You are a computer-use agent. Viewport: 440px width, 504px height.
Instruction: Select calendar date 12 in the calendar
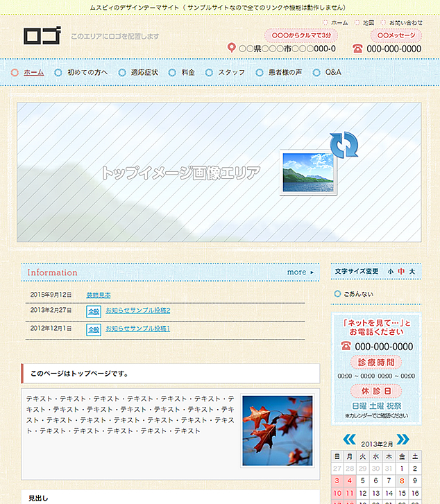[363, 493]
